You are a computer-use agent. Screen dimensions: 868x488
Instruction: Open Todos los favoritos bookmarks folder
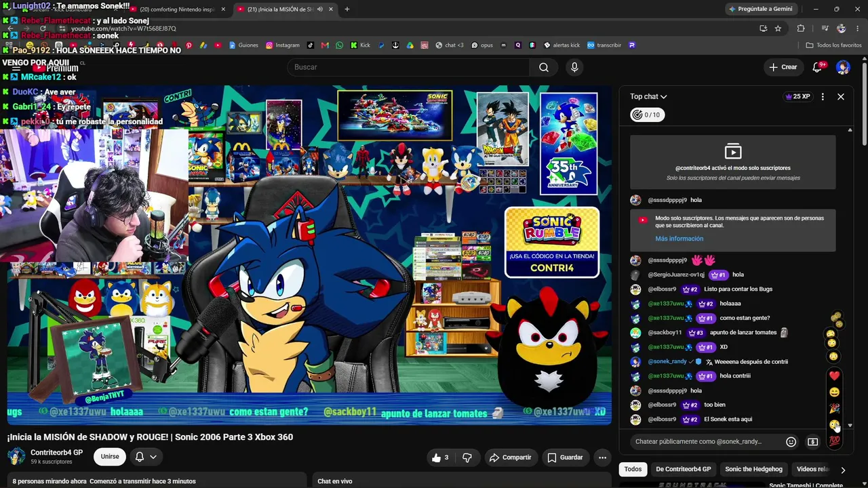[x=833, y=45]
